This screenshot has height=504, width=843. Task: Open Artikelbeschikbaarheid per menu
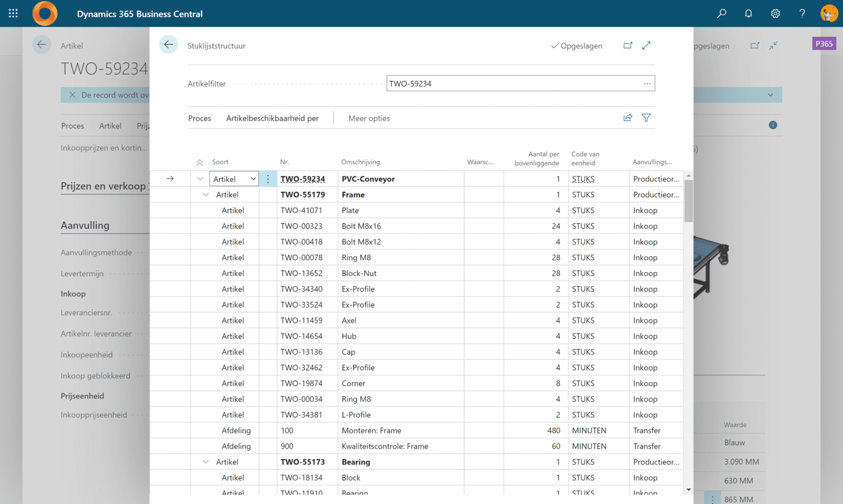tap(272, 118)
